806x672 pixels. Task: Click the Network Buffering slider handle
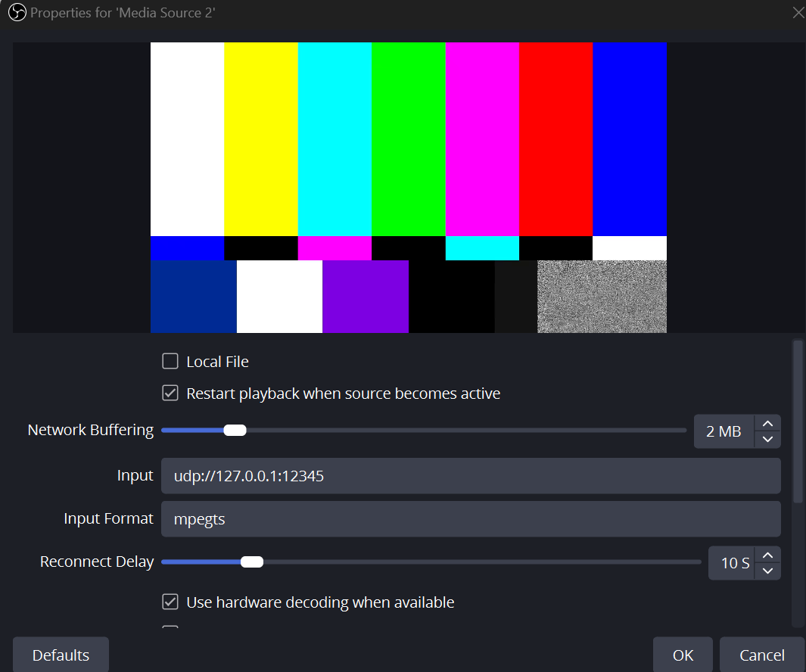click(235, 431)
